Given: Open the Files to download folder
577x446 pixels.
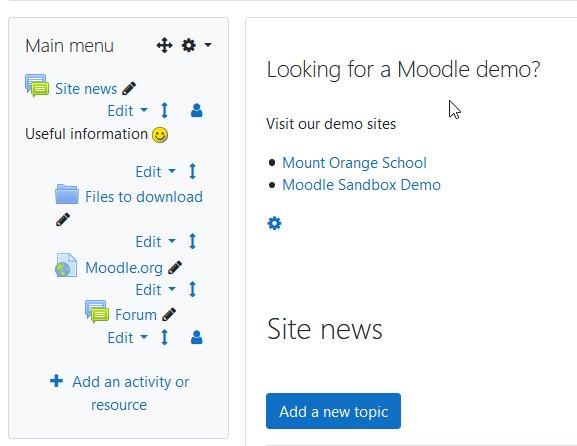Looking at the screenshot, I should pyautogui.click(x=144, y=197).
